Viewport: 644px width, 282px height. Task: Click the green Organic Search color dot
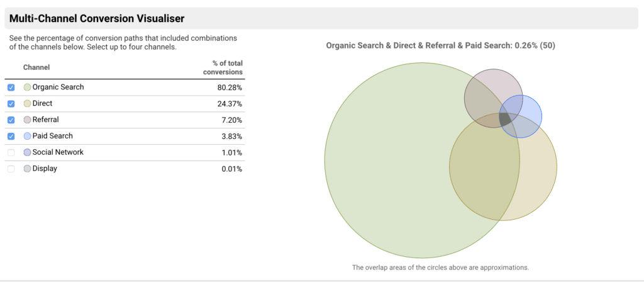click(27, 87)
